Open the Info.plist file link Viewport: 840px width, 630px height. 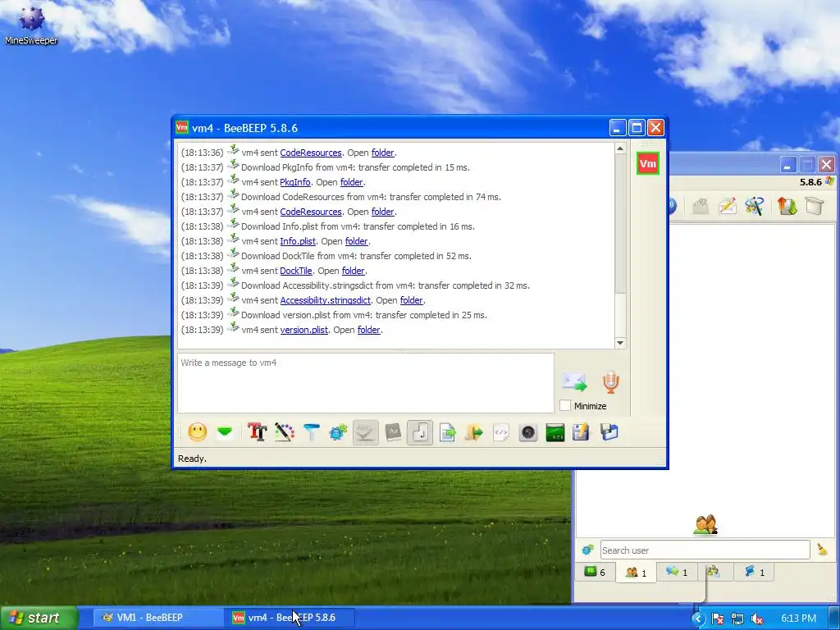(298, 241)
